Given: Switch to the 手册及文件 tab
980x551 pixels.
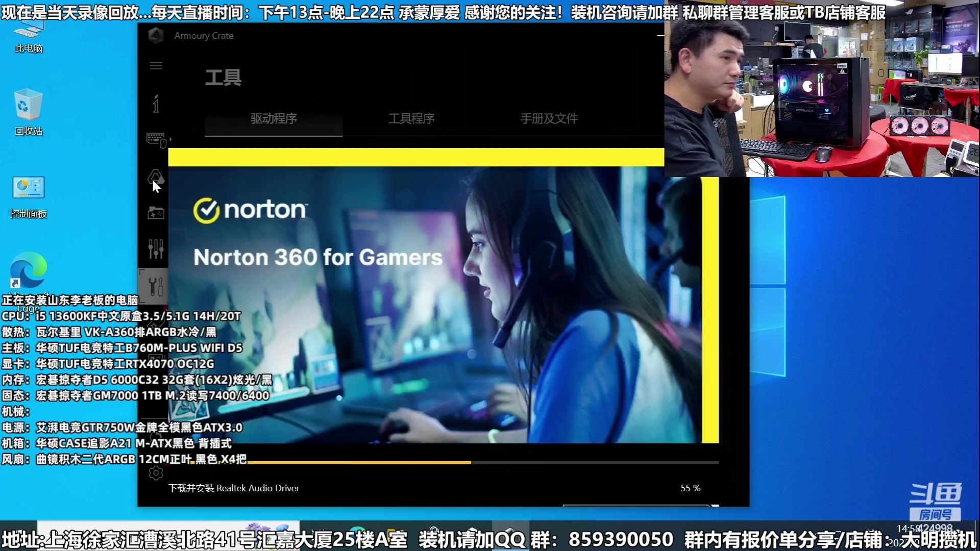Looking at the screenshot, I should [549, 119].
